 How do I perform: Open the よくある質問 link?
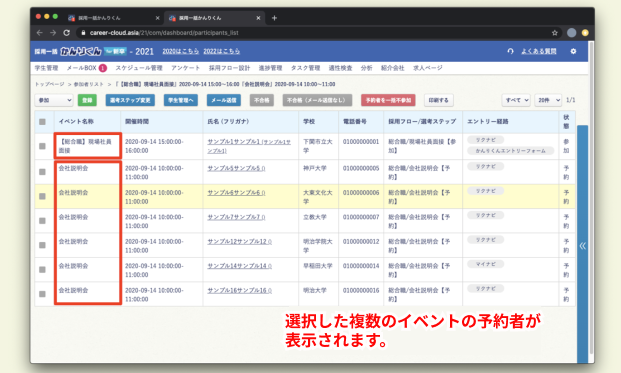539,51
